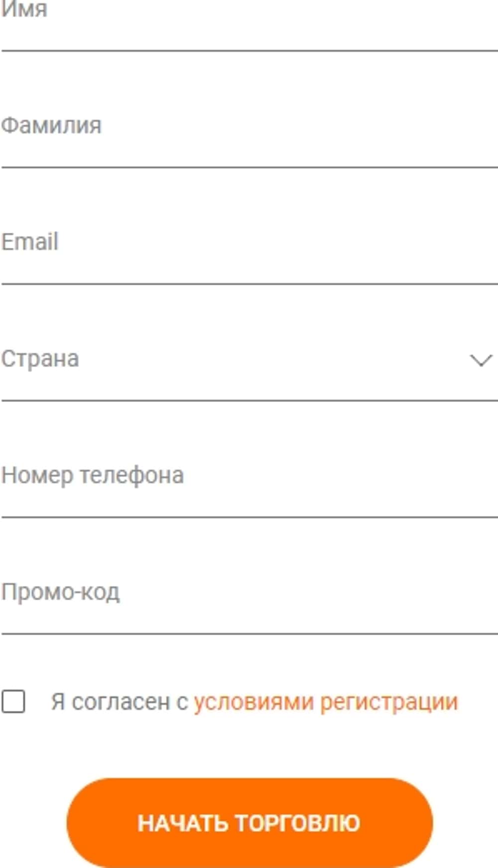Click the word 'регистрации' in orange link
The height and width of the screenshot is (868, 498).
click(x=388, y=702)
